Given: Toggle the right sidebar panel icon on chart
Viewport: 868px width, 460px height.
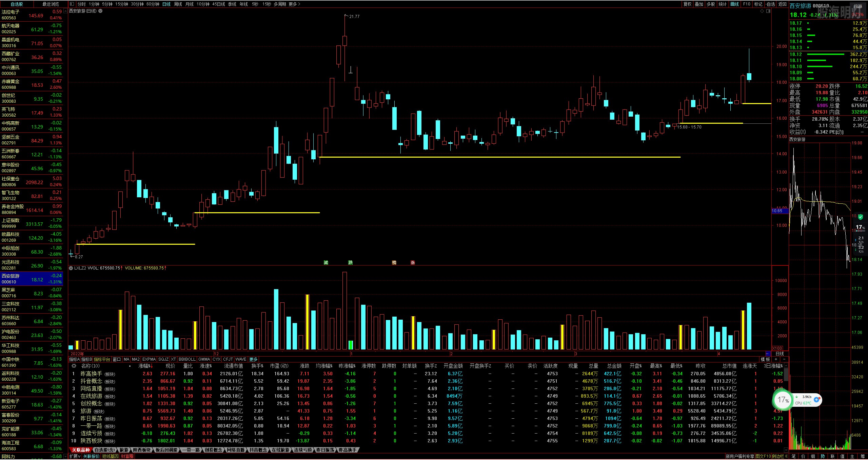Looking at the screenshot, I should [x=768, y=11].
